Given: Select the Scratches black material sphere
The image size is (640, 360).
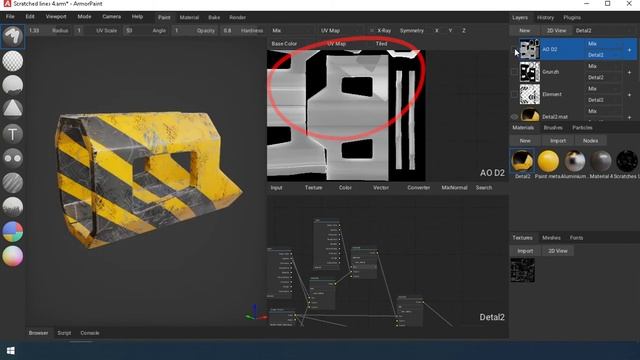Looking at the screenshot, I should (x=627, y=160).
